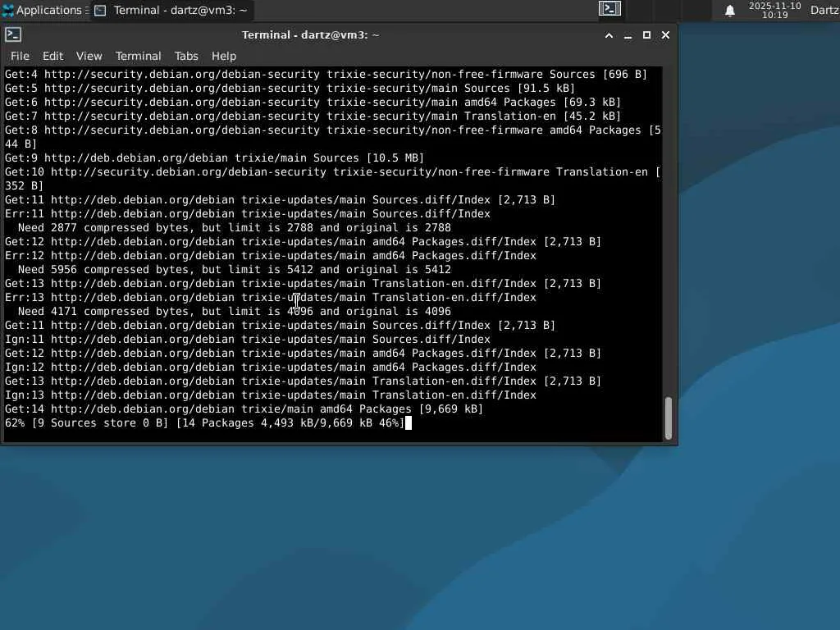Click the 'Get:4' non-free-firmware Sources line
The width and height of the screenshot is (840, 630).
click(326, 75)
